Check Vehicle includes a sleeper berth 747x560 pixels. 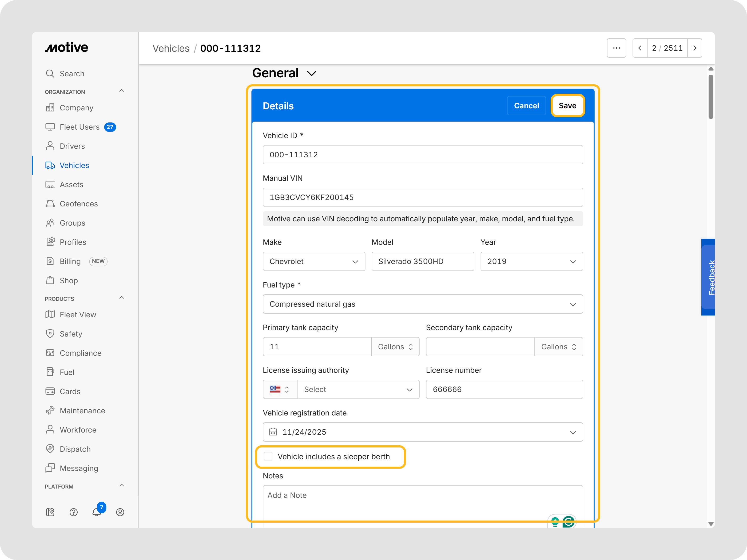tap(268, 456)
